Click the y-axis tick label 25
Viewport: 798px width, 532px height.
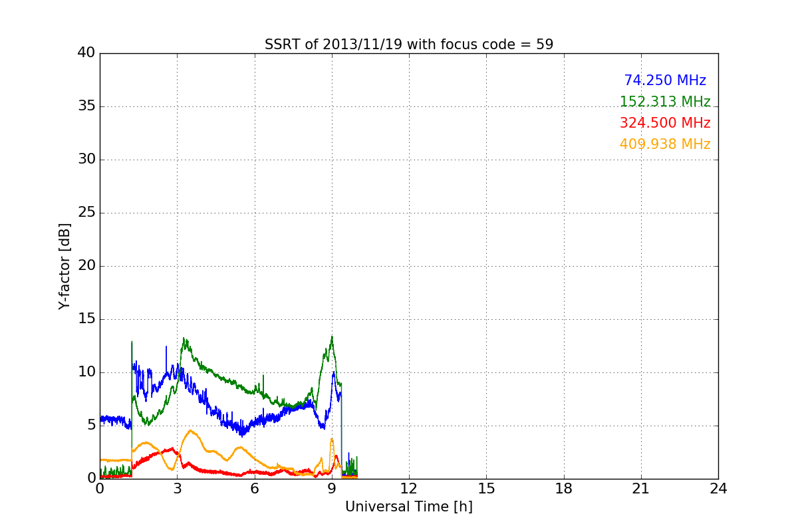(x=85, y=213)
